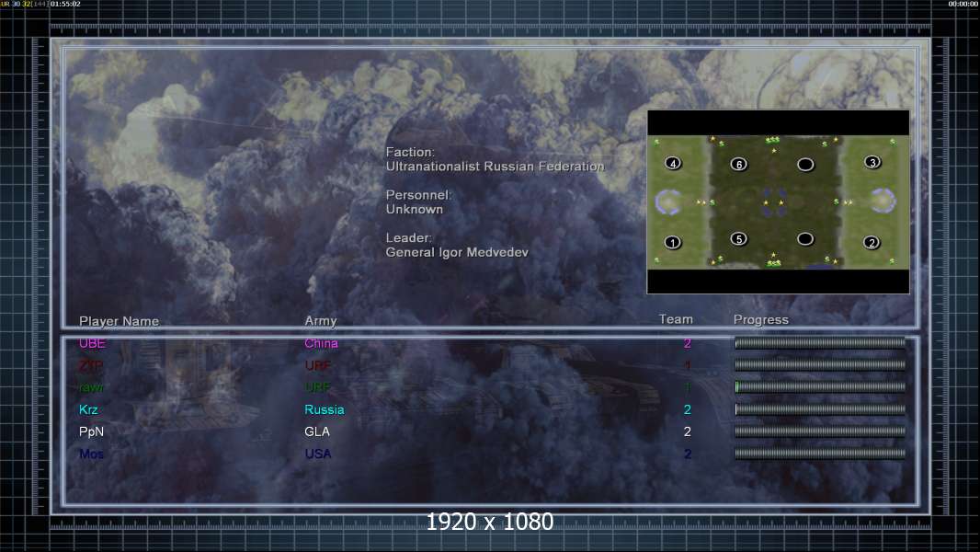Click team number in Krz's row
The height and width of the screenshot is (552, 980).
[687, 409]
